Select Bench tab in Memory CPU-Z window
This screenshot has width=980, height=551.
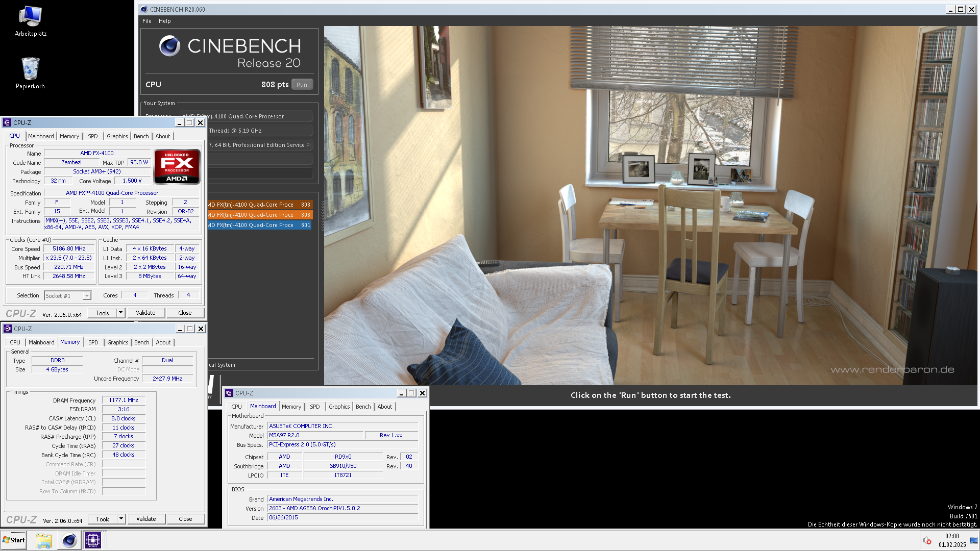142,342
